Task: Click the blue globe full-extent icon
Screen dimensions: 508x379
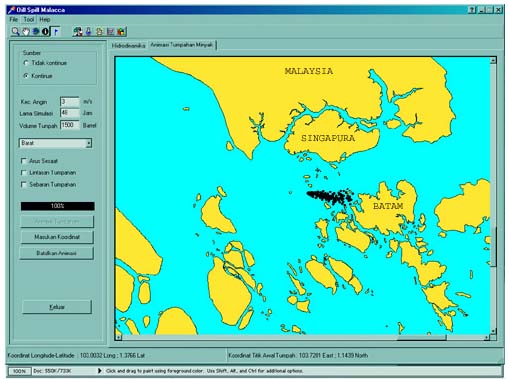Action: coord(36,32)
